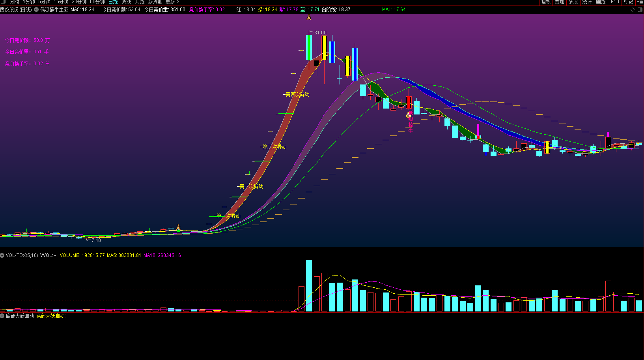Toggle the side panel icon beside the diamond
Viewport: 644px width, 360px height.
point(640,9)
